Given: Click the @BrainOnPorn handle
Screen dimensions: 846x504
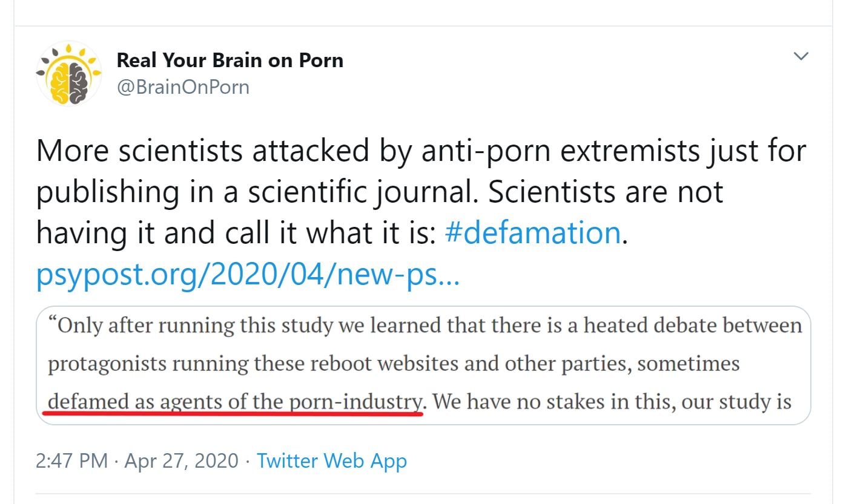Looking at the screenshot, I should point(182,87).
